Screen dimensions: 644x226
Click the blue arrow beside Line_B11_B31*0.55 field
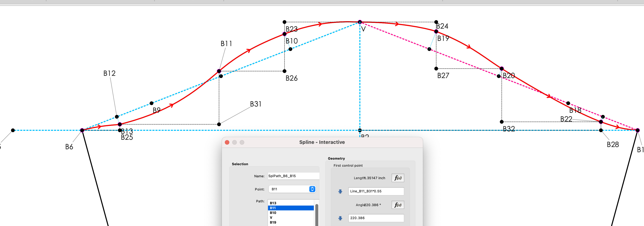click(x=340, y=191)
